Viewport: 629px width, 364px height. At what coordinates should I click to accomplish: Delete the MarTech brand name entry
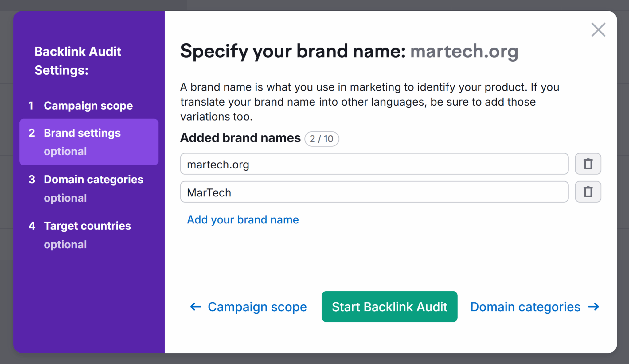[588, 192]
